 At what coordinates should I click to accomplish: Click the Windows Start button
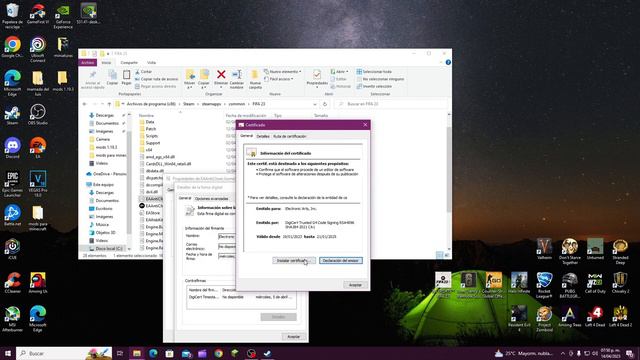(7, 353)
